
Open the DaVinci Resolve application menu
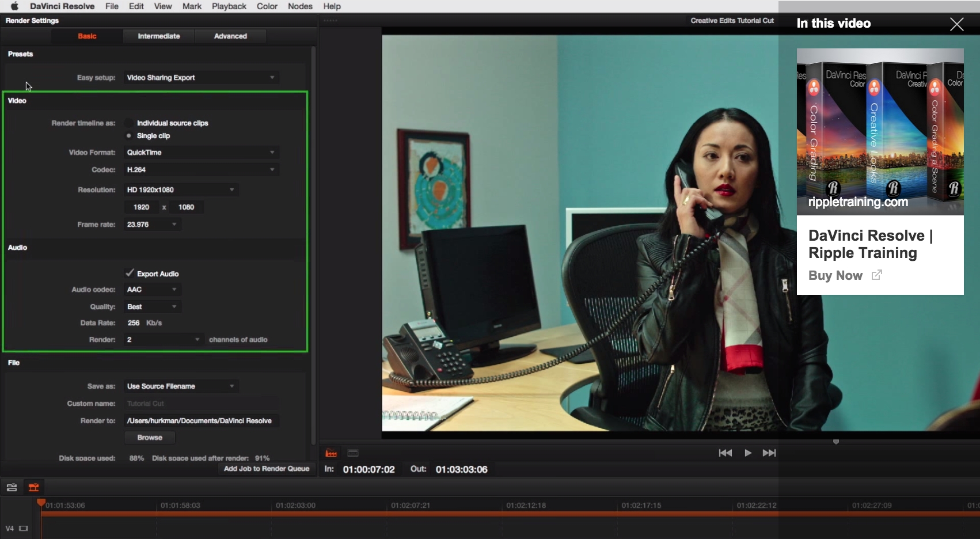[x=62, y=6]
